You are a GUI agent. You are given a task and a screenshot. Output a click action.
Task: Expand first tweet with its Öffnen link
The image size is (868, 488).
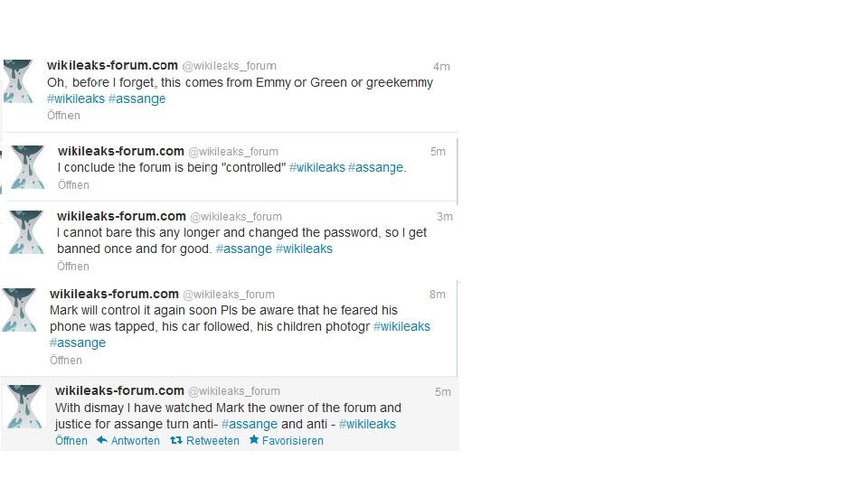click(x=63, y=116)
